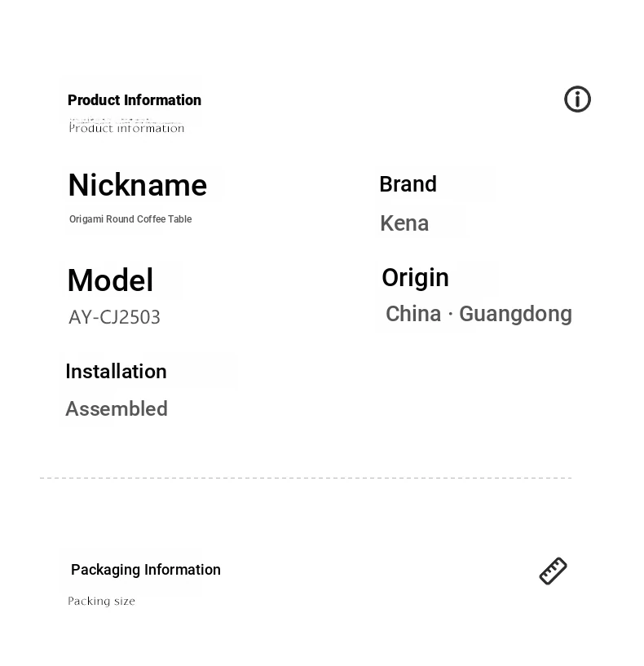644x666 pixels.
Task: Click the Installation label
Action: click(x=116, y=372)
